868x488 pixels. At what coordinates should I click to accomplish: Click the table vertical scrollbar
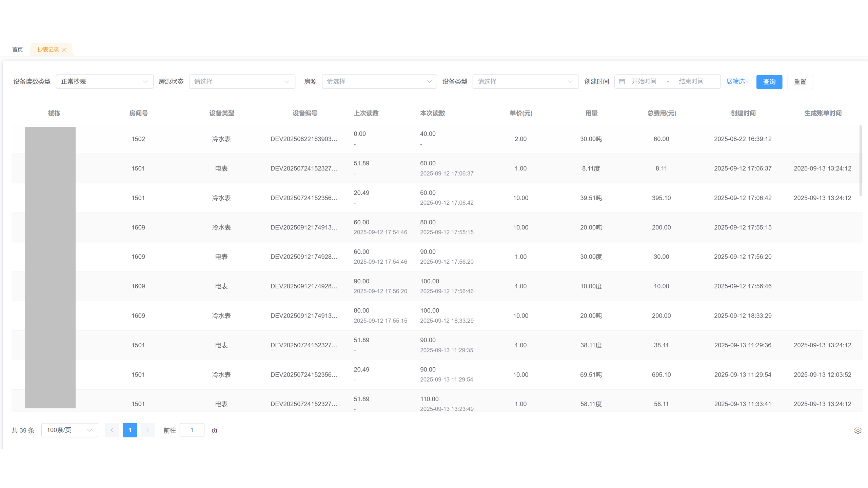[x=861, y=161]
